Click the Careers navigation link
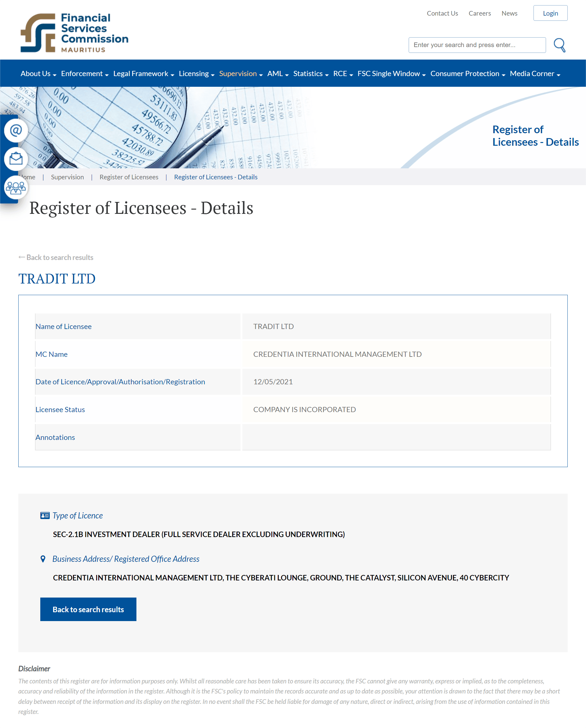Image resolution: width=586 pixels, height=728 pixels. (479, 12)
